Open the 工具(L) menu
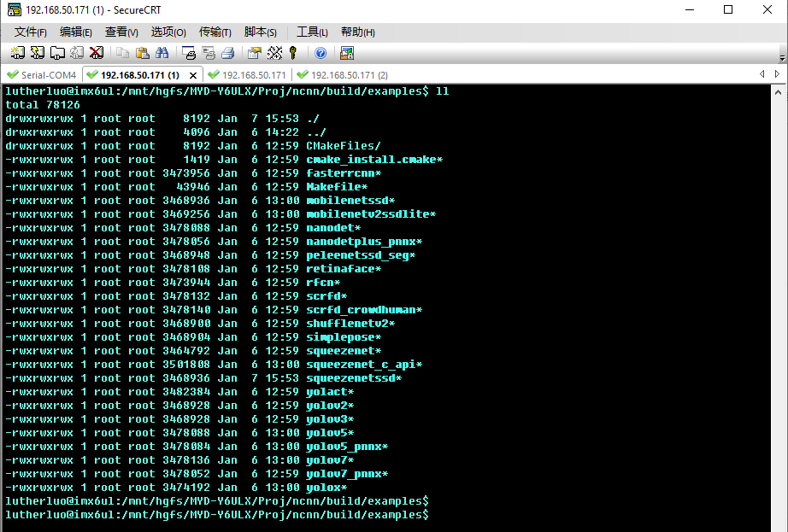788x532 pixels. click(x=312, y=32)
